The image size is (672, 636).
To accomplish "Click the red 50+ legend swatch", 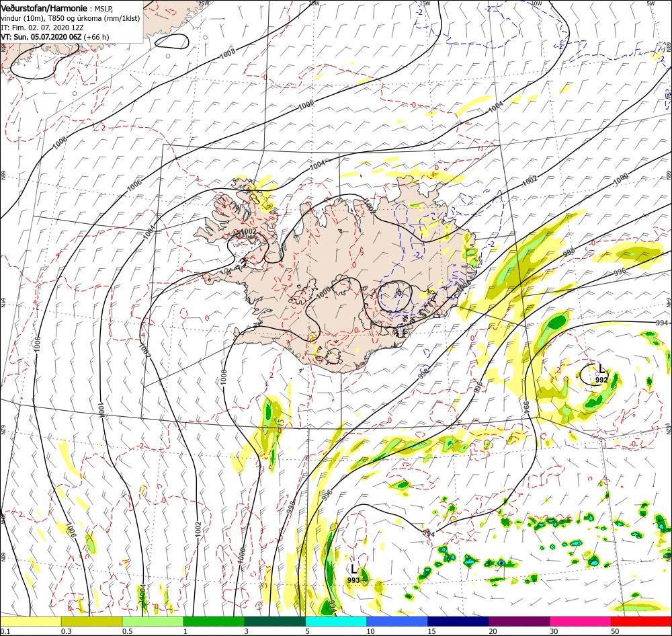I will click(x=642, y=621).
